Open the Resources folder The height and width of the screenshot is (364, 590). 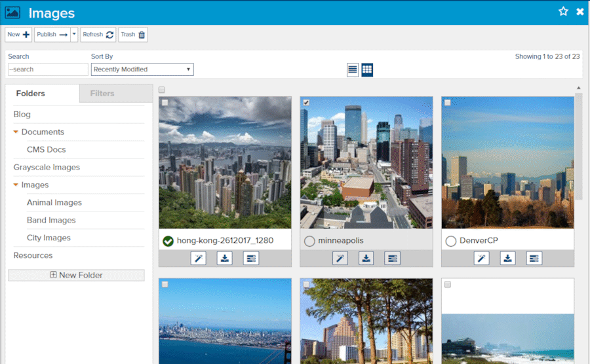click(x=33, y=255)
